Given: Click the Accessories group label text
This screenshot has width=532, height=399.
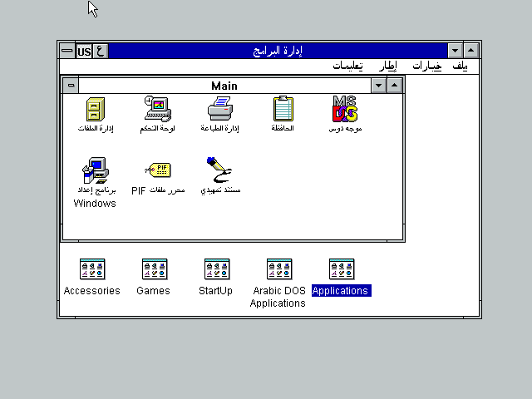Looking at the screenshot, I should (92, 291).
